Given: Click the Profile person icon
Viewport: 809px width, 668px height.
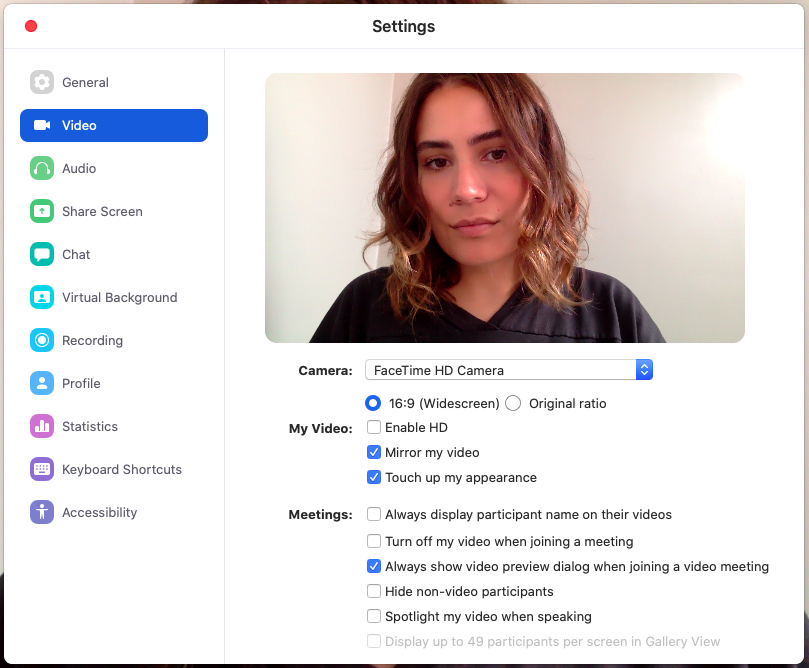Looking at the screenshot, I should click(x=42, y=383).
